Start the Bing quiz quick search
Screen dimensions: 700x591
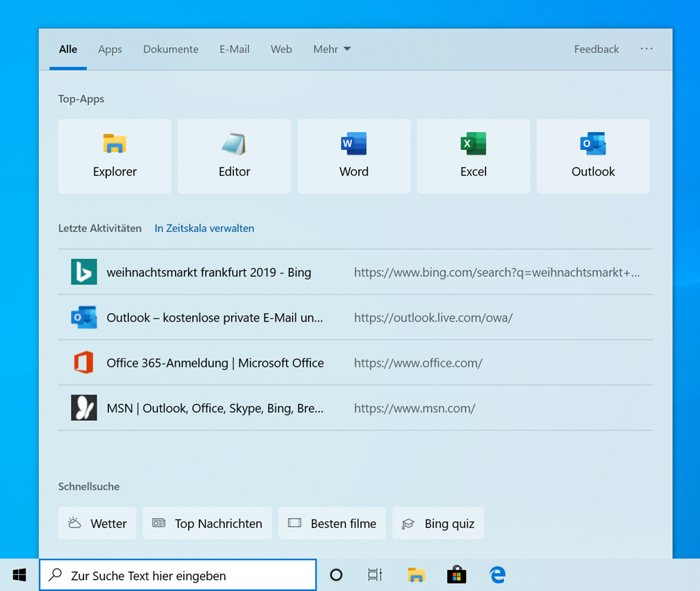(x=438, y=523)
